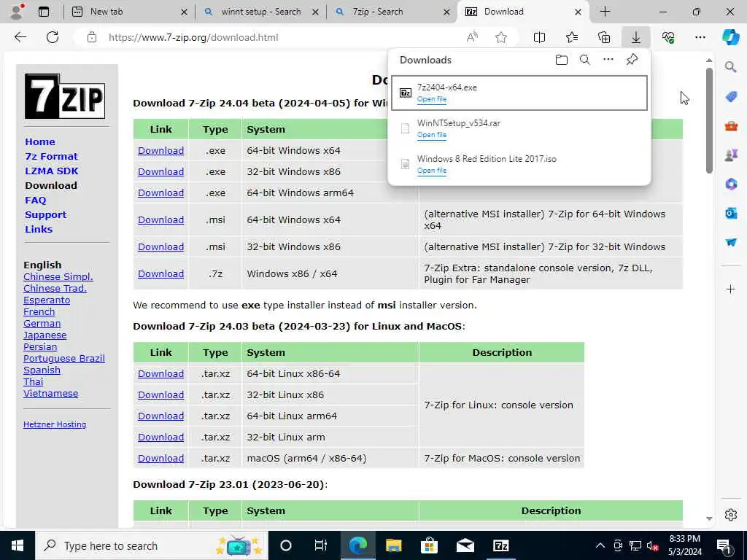Open more options in Downloads panel

pos(608,60)
